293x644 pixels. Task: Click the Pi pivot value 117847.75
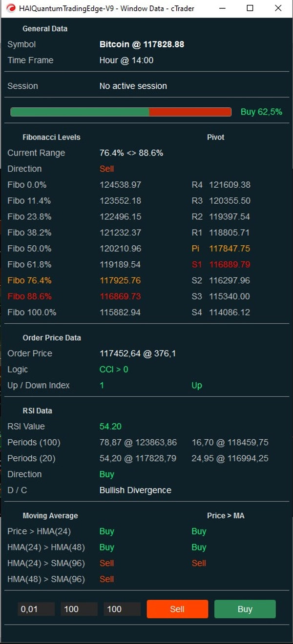229,249
